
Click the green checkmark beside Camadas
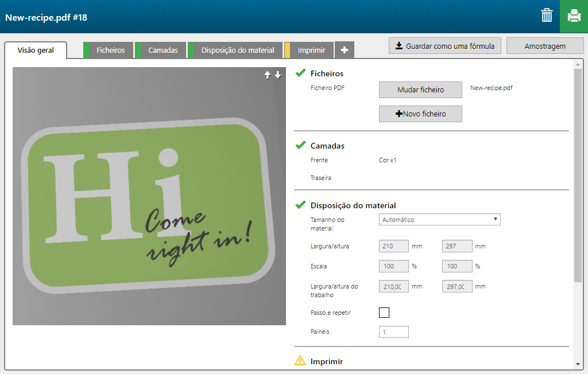pyautogui.click(x=300, y=145)
